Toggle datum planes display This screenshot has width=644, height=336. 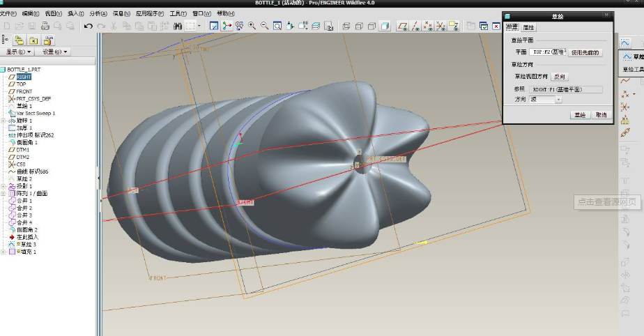click(403, 26)
